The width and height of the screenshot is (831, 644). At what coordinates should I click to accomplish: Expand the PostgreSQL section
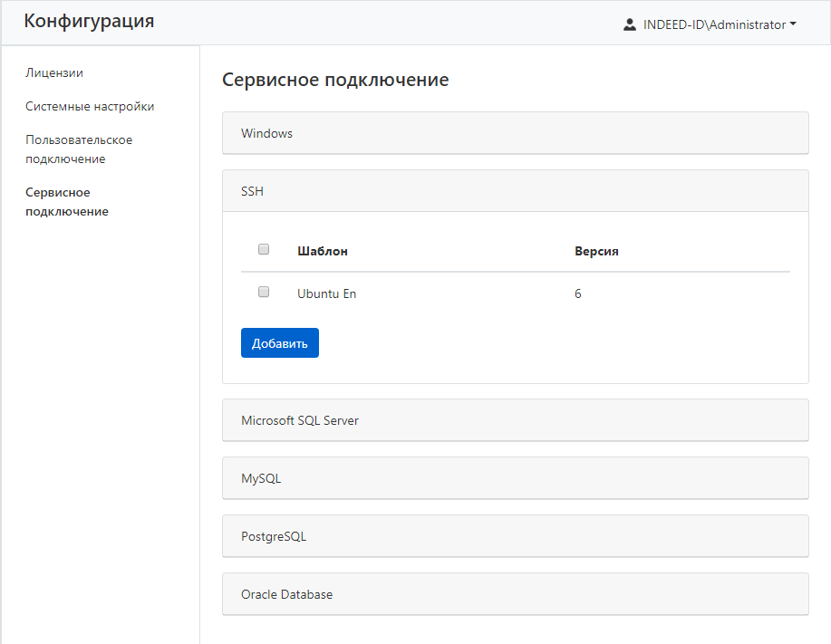click(515, 536)
